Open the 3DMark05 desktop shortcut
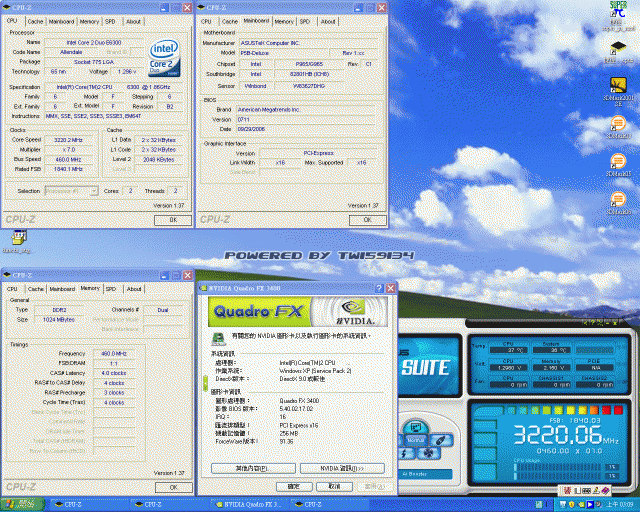 pos(618,163)
